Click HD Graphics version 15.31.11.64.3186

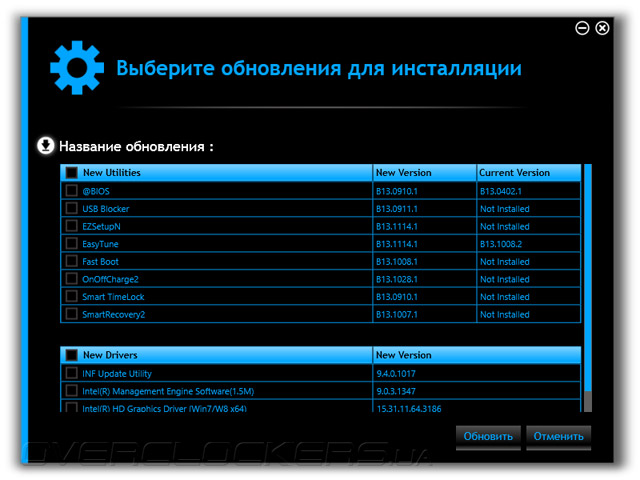409,408
